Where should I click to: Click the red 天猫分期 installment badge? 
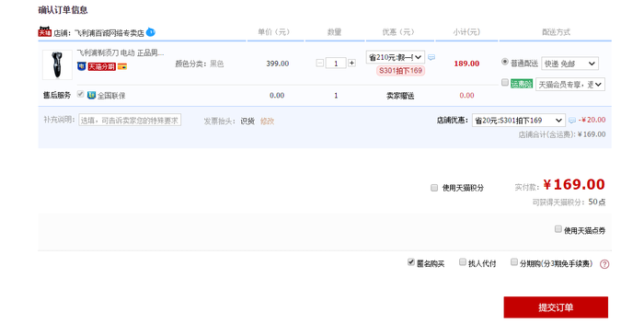[x=101, y=66]
